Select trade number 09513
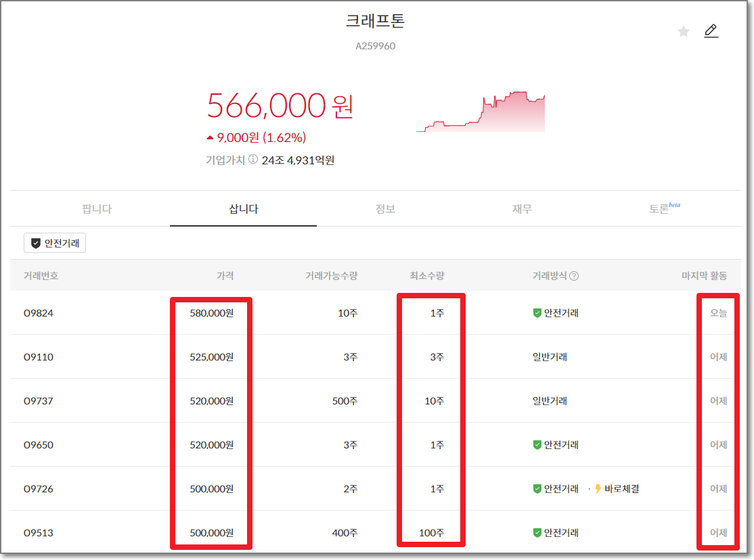This screenshot has height=560, width=754. [39, 532]
